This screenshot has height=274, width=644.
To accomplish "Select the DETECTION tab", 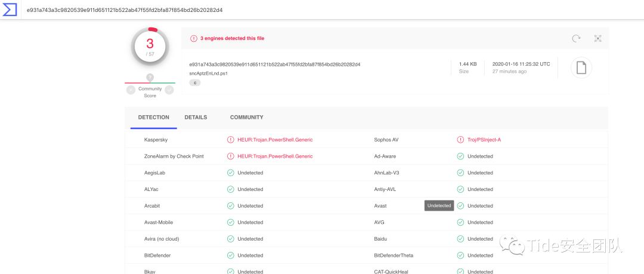I will tap(154, 118).
